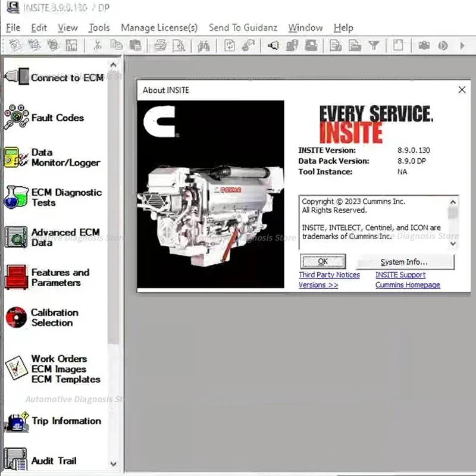476x476 pixels.
Task: Click the sidebar scroll down arrow
Action: pos(113,464)
